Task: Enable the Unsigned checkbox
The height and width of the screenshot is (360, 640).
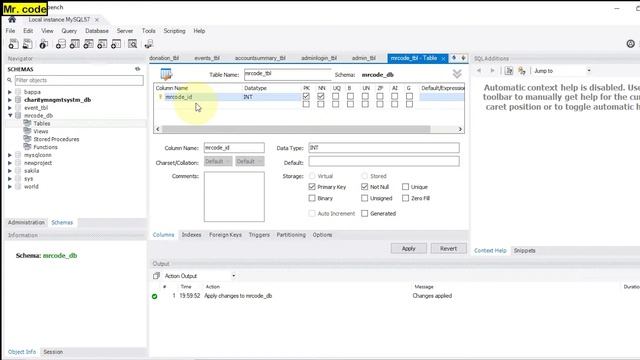Action: click(364, 198)
